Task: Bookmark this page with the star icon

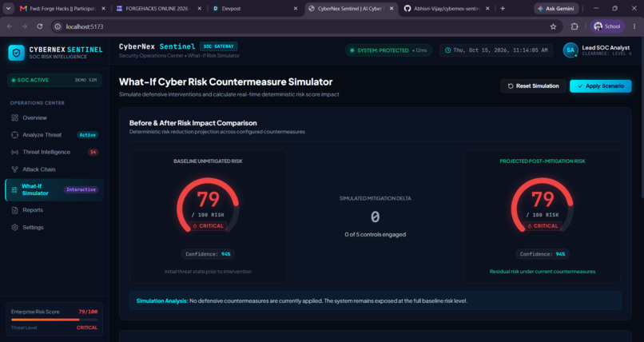Action: click(x=553, y=26)
